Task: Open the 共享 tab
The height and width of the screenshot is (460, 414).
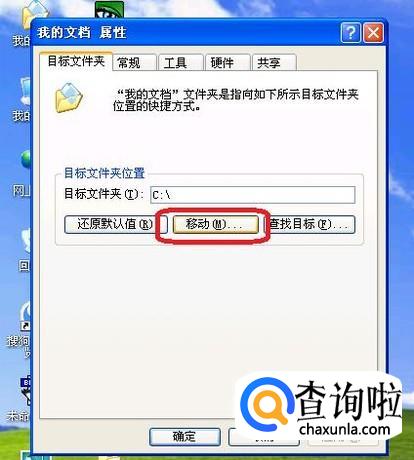Action: point(274,63)
